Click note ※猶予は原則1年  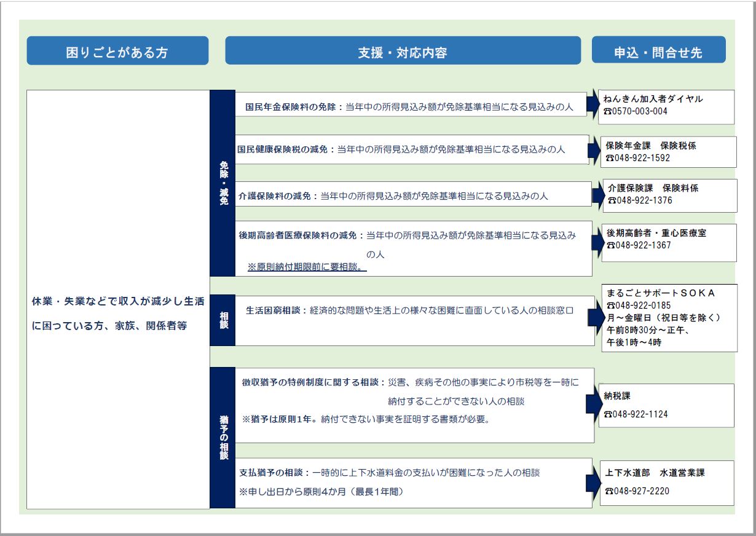click(365, 419)
